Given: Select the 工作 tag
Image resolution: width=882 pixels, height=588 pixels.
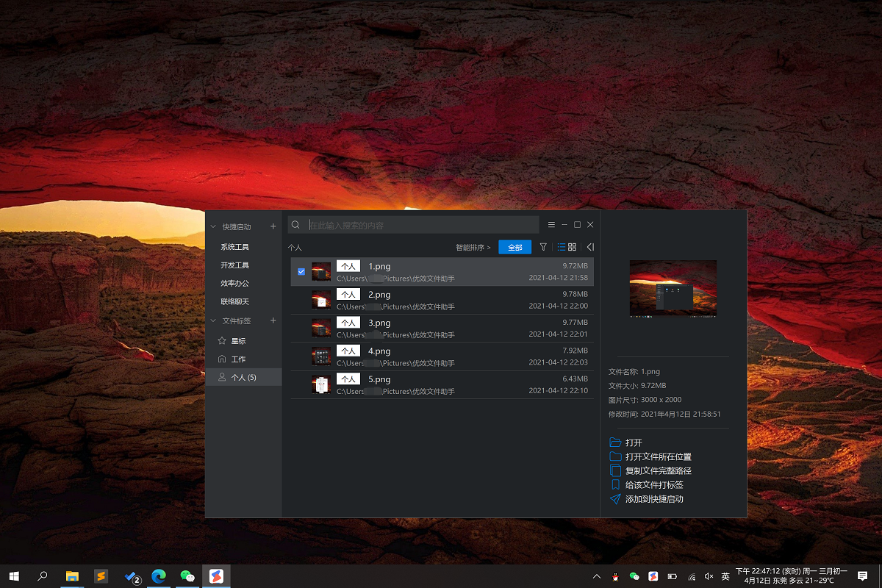Looking at the screenshot, I should (x=244, y=359).
